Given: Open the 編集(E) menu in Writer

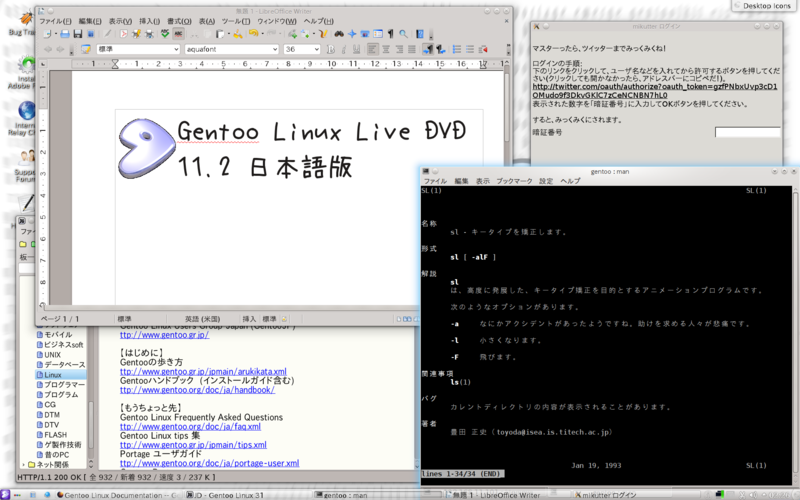Looking at the screenshot, I should click(90, 21).
